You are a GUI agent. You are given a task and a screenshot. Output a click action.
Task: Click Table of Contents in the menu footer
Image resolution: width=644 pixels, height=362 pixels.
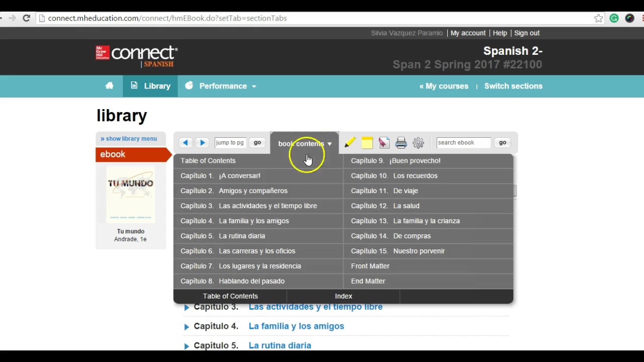(x=230, y=297)
